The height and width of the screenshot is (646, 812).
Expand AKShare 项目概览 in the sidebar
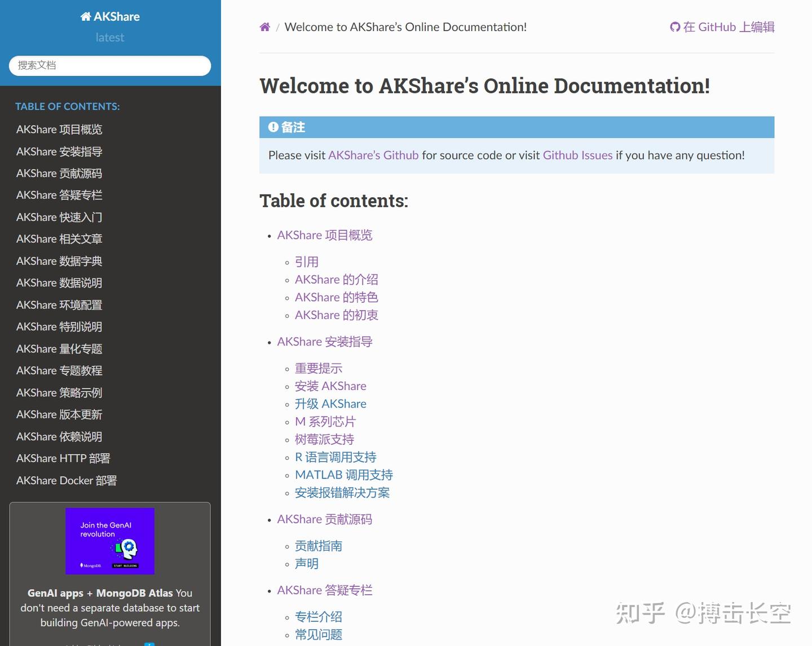[59, 129]
